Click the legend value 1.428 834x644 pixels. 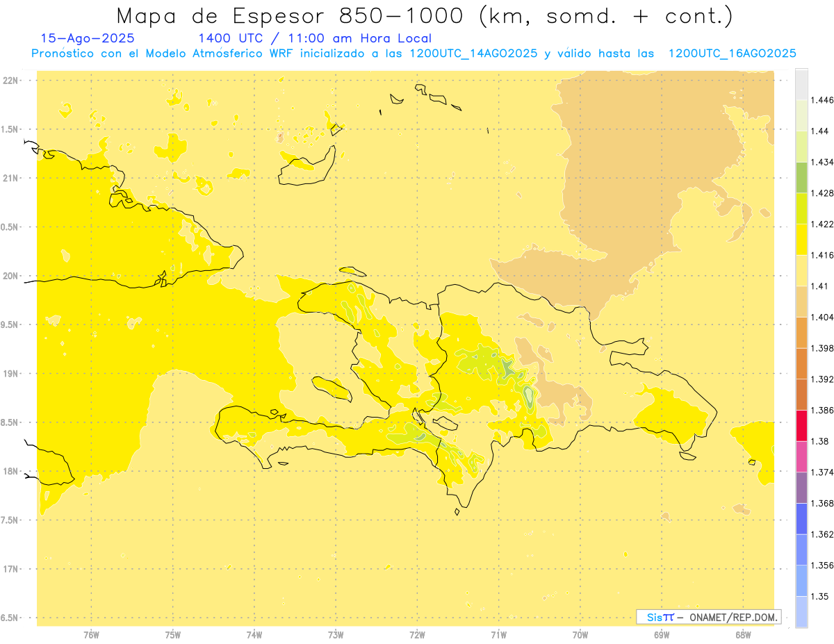(x=822, y=193)
